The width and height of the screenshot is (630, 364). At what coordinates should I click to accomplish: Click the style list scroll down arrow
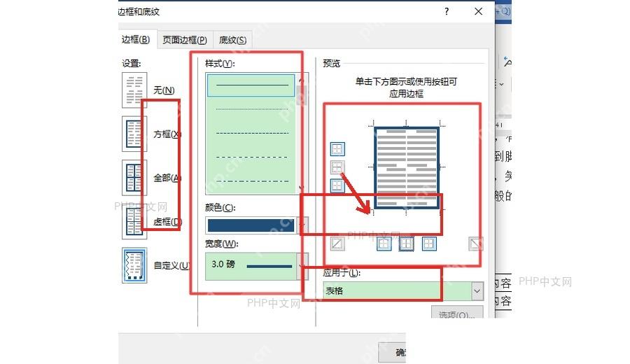point(301,188)
